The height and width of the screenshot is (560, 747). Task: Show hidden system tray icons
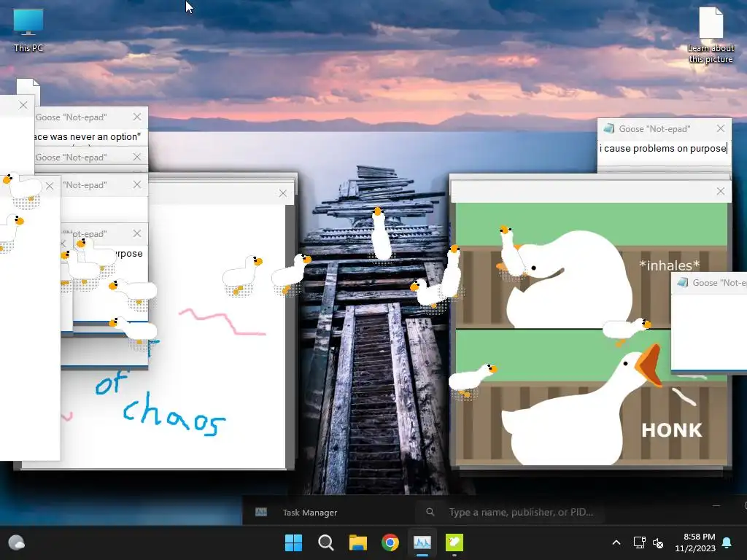click(616, 542)
